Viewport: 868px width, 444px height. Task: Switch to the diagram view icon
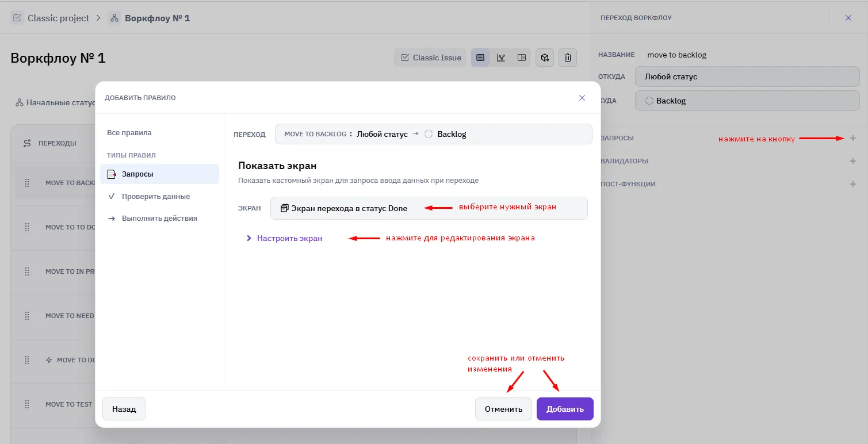pos(501,58)
